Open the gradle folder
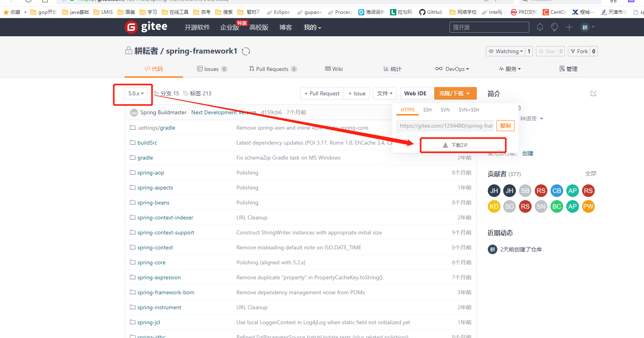The width and height of the screenshot is (644, 338). click(145, 158)
